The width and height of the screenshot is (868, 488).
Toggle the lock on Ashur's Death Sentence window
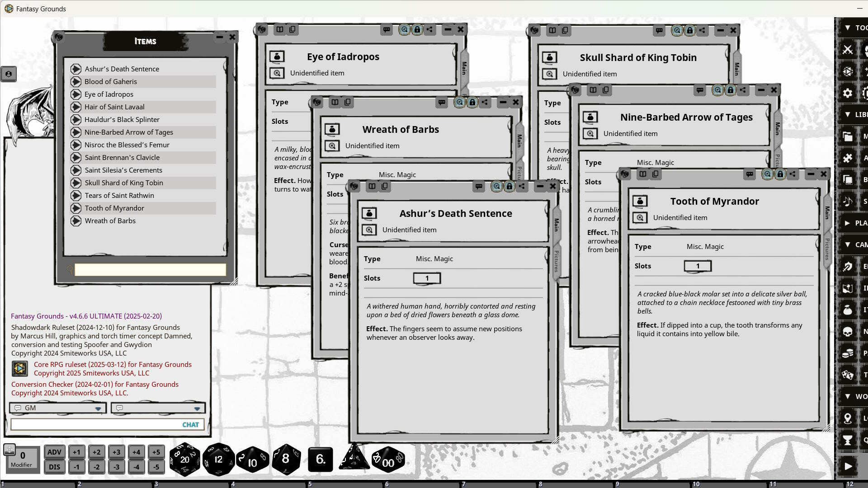pyautogui.click(x=509, y=186)
